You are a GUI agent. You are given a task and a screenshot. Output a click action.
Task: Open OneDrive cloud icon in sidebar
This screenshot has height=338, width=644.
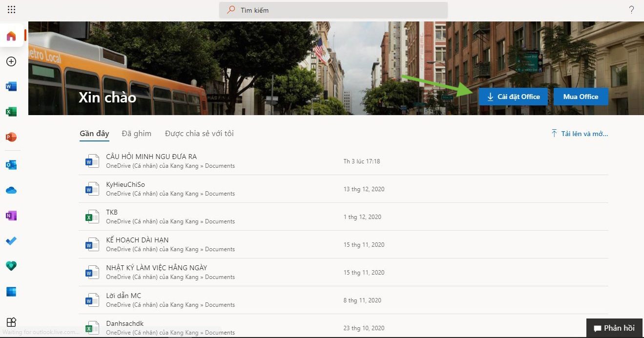click(x=11, y=190)
